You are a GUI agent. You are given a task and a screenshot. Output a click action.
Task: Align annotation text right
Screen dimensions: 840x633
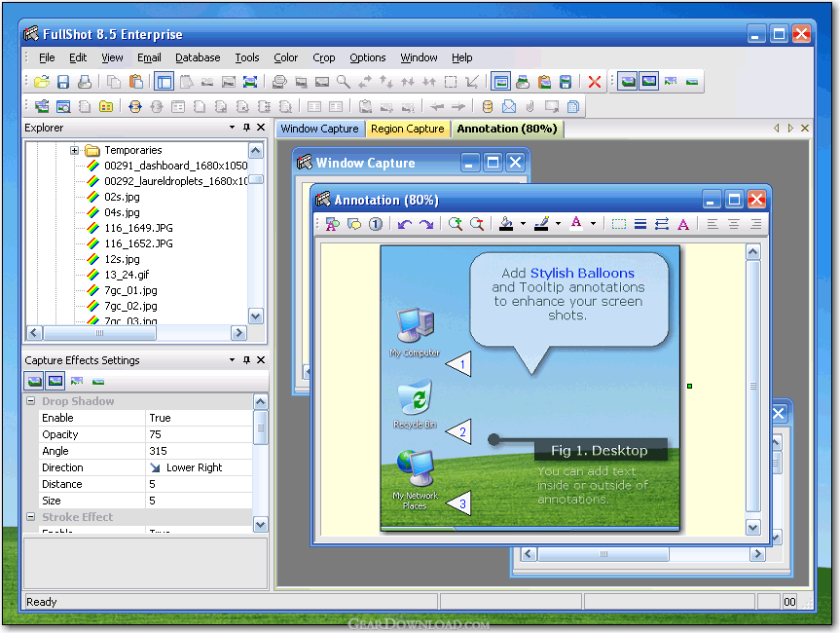tap(755, 224)
